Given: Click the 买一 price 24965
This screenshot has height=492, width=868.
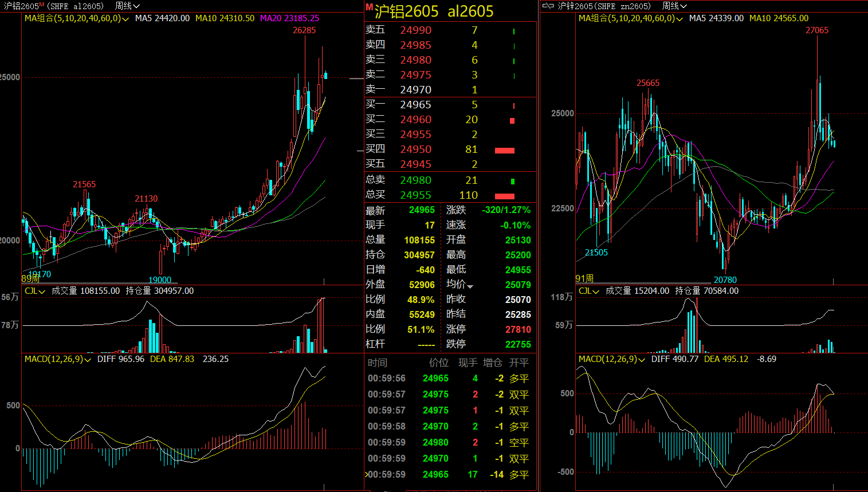Looking at the screenshot, I should pyautogui.click(x=415, y=104).
